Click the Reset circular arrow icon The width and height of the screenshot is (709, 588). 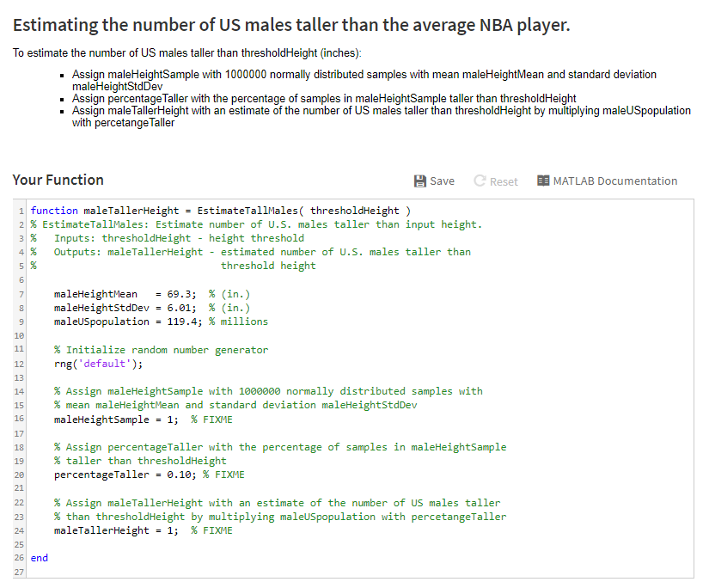[480, 181]
